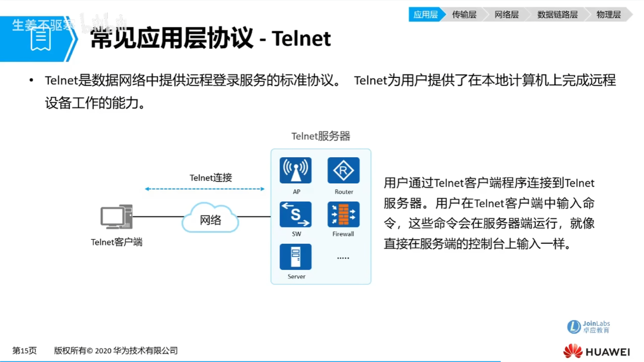Click the ellipsis placeholder under the Firewall icon
Screen dimensions: 644x362
343,257
